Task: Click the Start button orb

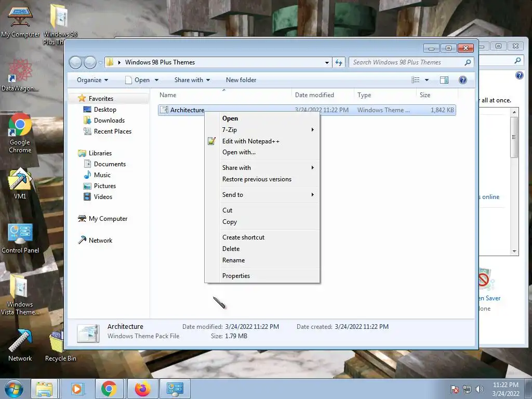Action: coord(14,389)
